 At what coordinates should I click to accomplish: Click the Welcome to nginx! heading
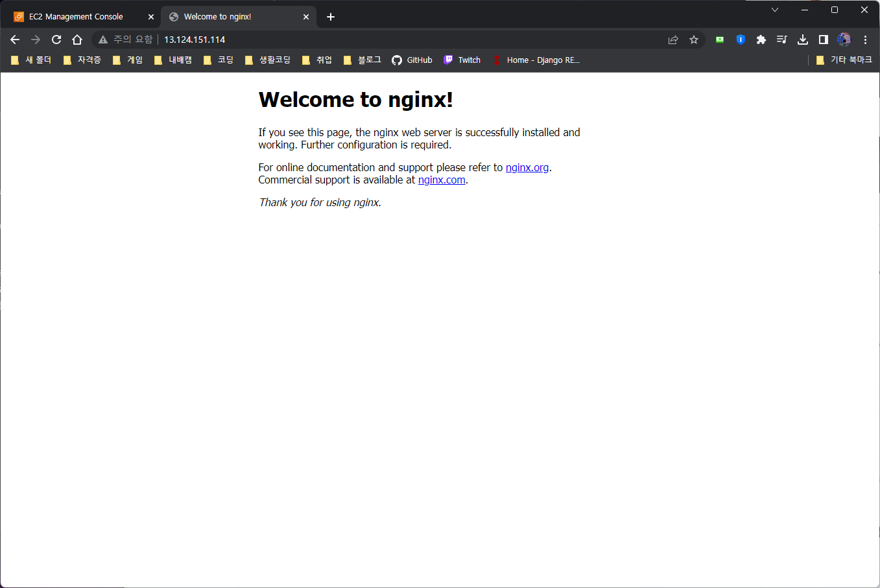pos(355,100)
